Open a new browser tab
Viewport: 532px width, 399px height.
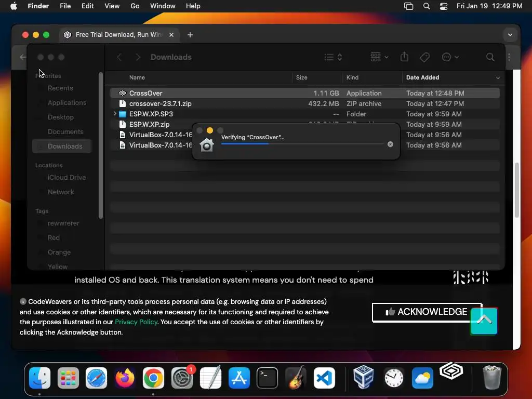point(190,35)
